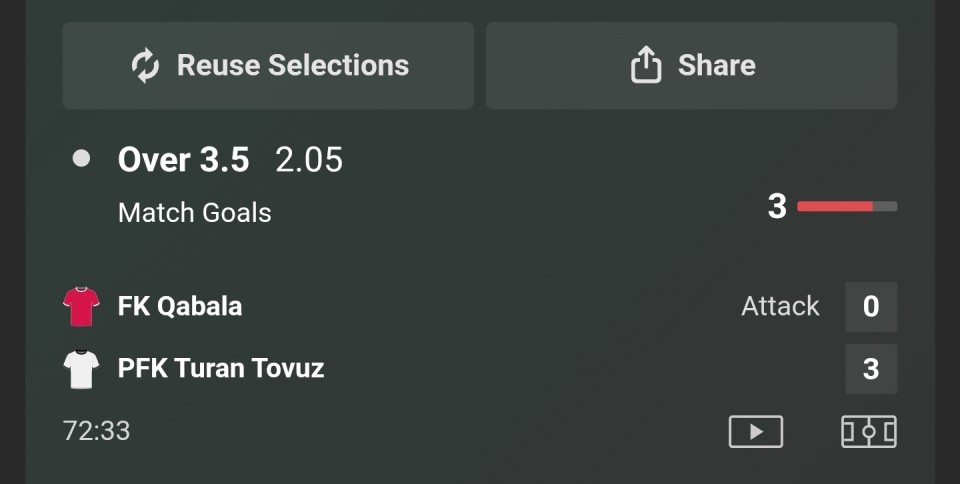This screenshot has width=960, height=484.
Task: Click the Match Goals market label
Action: point(194,212)
